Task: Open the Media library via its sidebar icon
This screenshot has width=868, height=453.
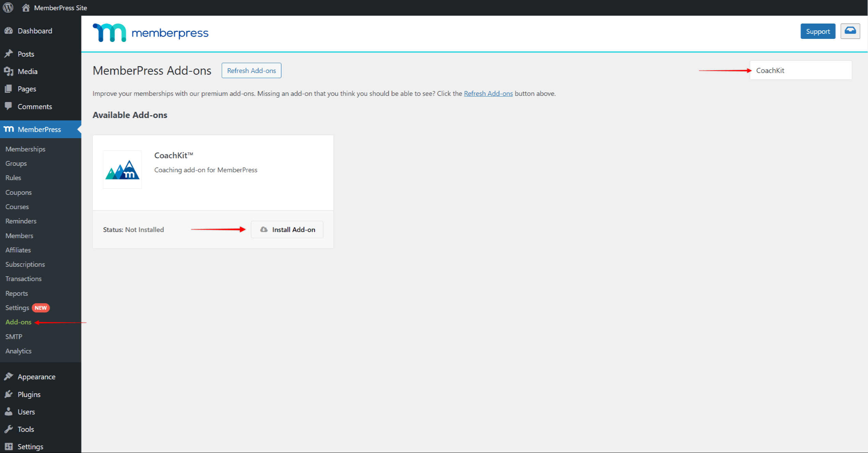Action: coord(9,71)
